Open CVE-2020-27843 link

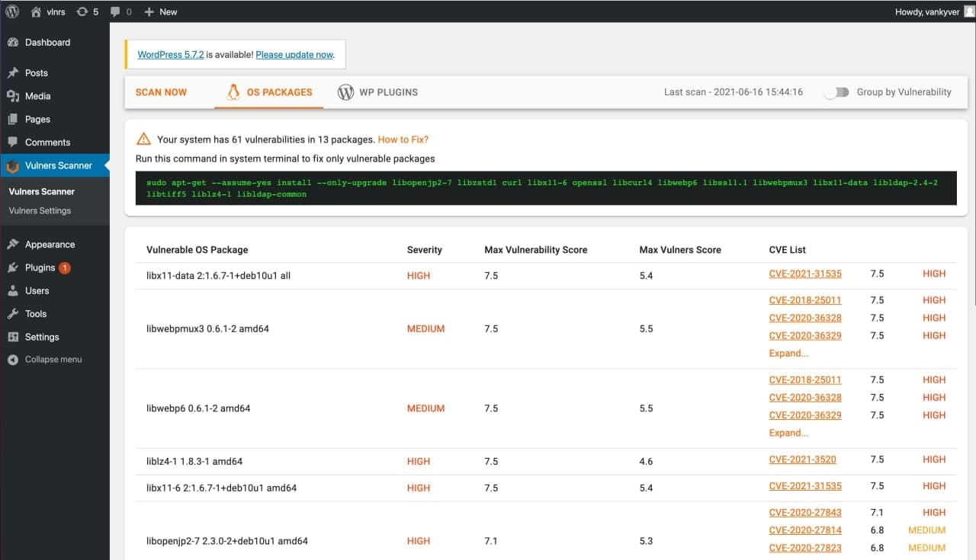click(805, 513)
